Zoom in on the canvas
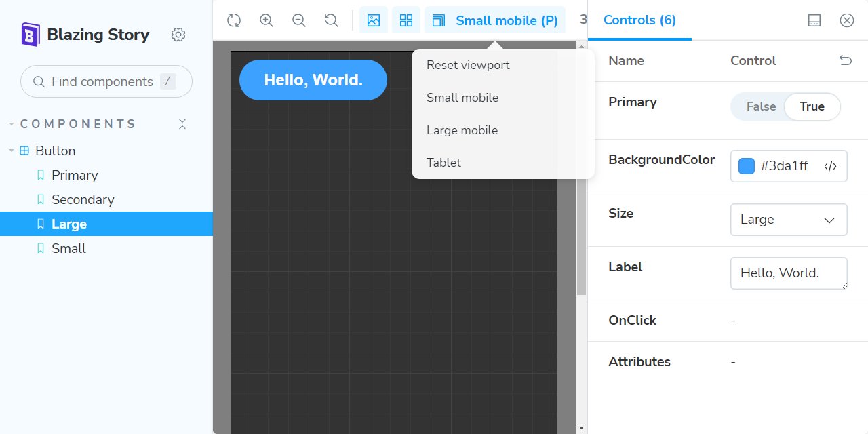868x434 pixels. click(x=267, y=20)
